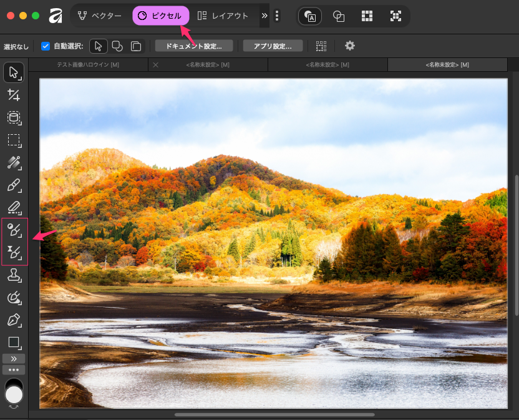Select the Dodge brush tool
This screenshot has width=519, height=420.
point(14,230)
